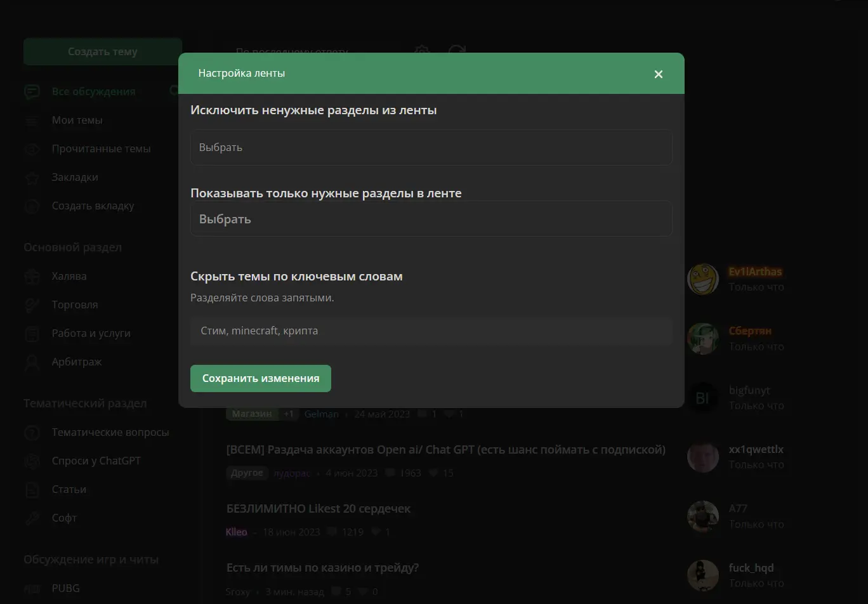This screenshot has width=868, height=604.
Task: Click date "4 июн 2023"
Action: [352, 473]
